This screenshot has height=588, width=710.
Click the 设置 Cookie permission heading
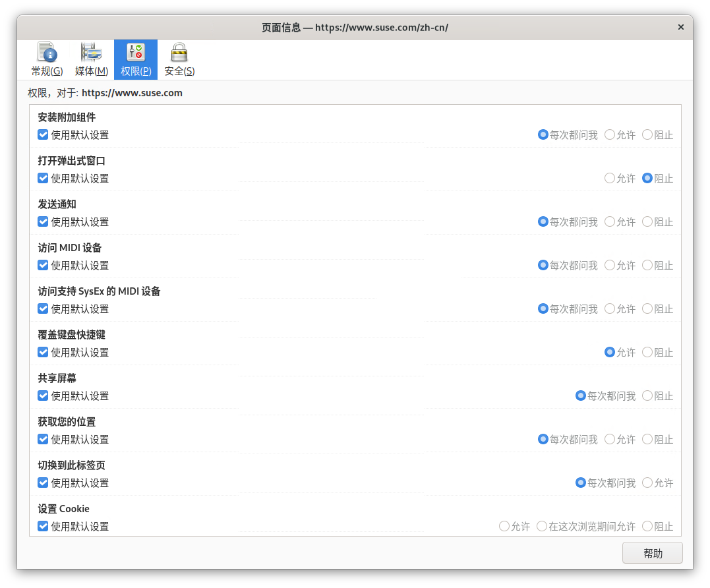click(63, 509)
